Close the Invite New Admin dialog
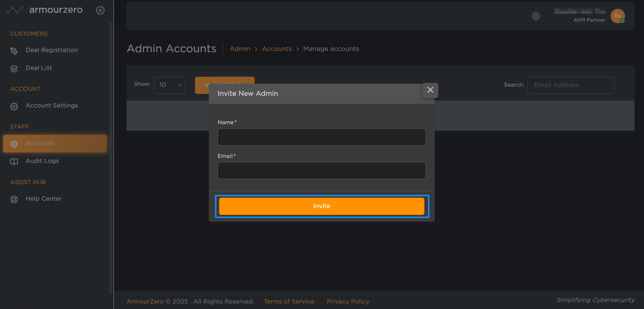The image size is (644, 309). (x=430, y=90)
